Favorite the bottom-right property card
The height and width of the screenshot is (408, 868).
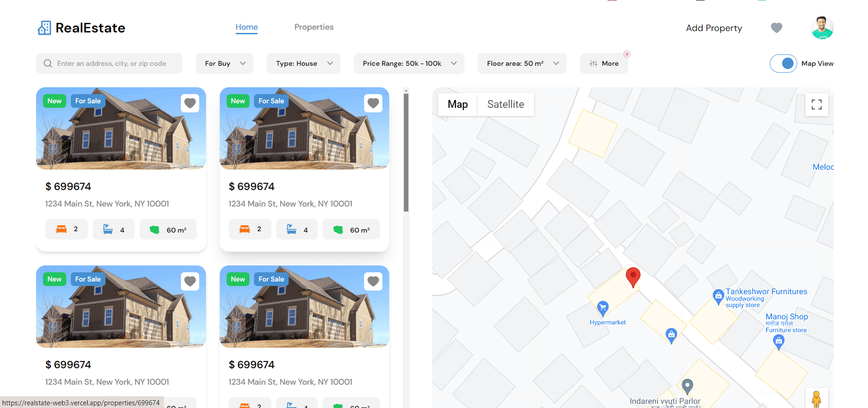click(x=373, y=281)
